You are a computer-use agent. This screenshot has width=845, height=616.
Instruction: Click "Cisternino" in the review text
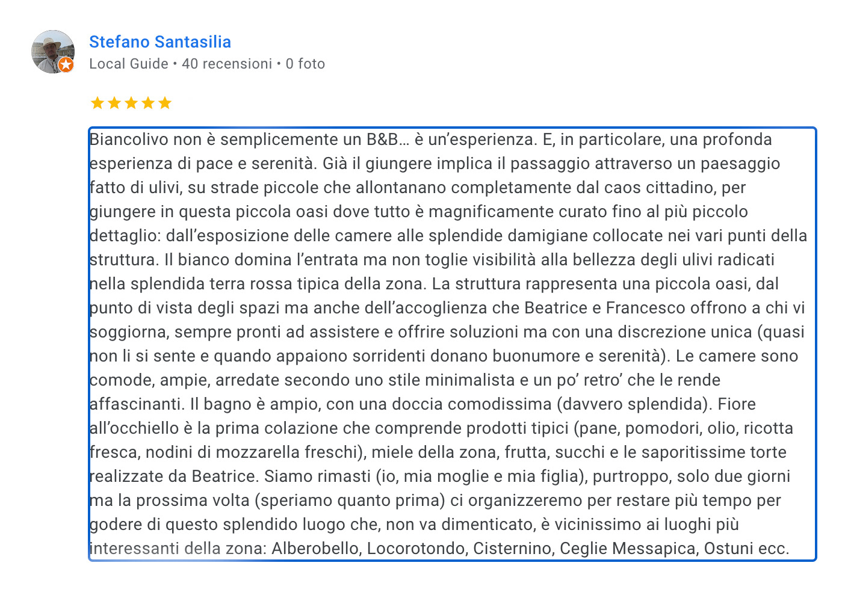tap(514, 549)
